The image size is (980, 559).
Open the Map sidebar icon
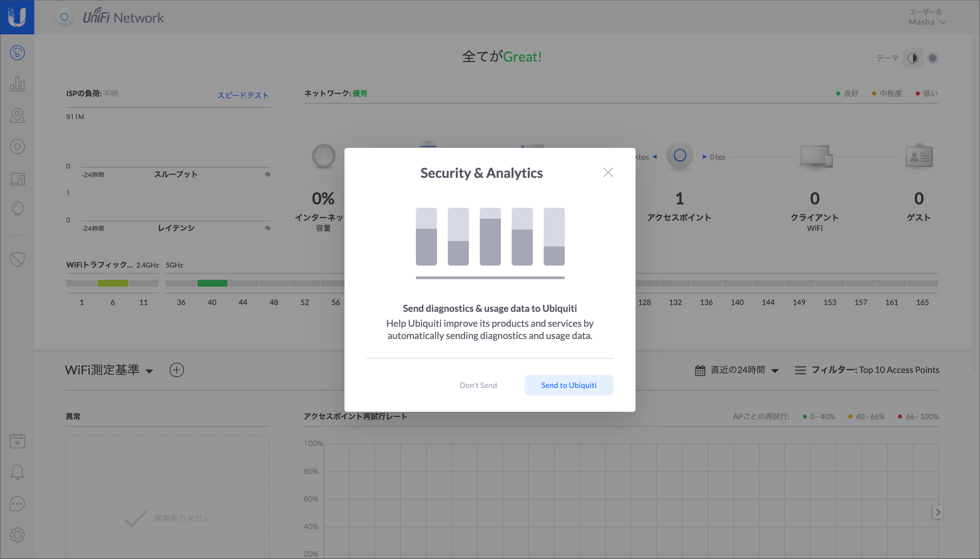click(17, 115)
